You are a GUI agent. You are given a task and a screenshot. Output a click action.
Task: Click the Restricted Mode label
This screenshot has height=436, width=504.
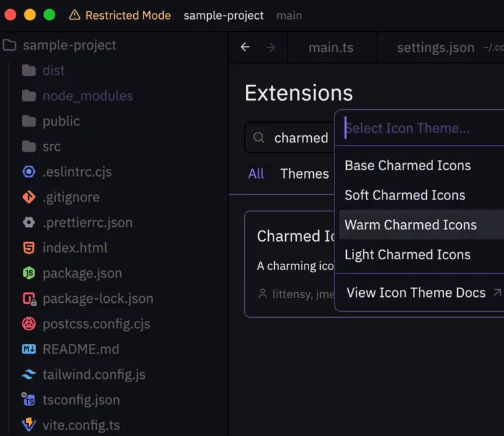(x=128, y=15)
